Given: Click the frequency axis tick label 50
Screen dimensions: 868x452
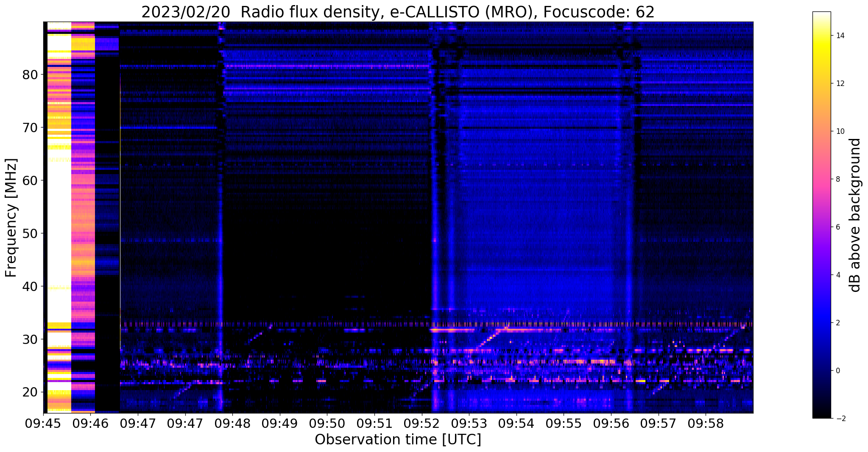Looking at the screenshot, I should (30, 233).
